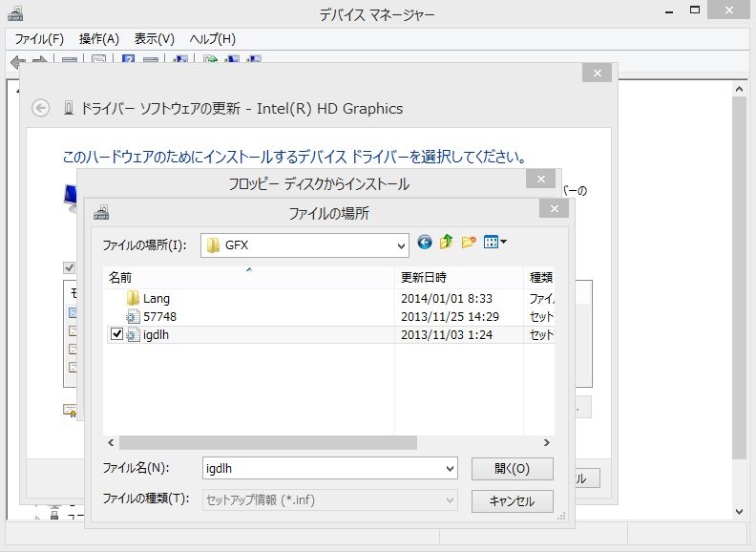Go up one folder level icon
The height and width of the screenshot is (552, 756).
[446, 242]
